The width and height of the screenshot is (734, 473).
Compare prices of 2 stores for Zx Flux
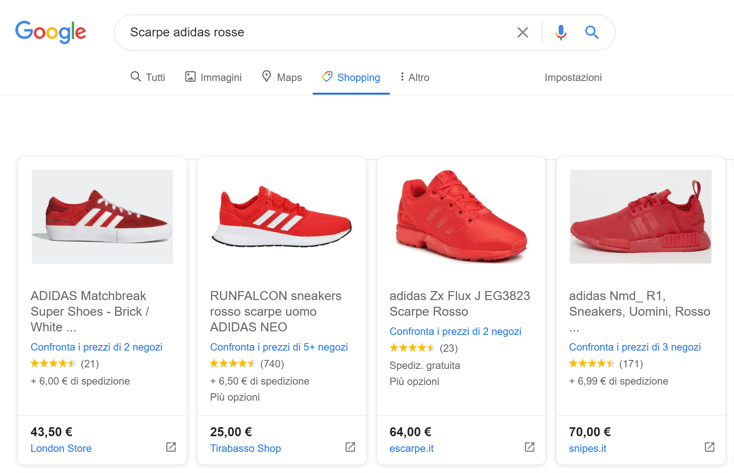tap(455, 331)
